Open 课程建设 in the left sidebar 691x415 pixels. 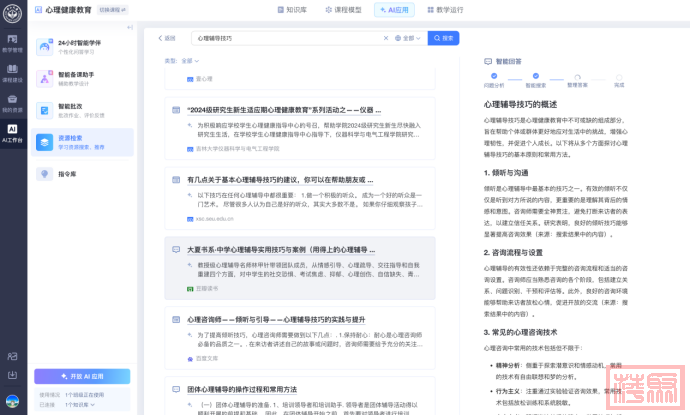[x=12, y=73]
